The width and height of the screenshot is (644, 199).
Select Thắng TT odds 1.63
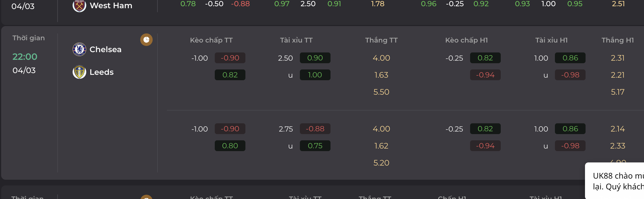[381, 75]
